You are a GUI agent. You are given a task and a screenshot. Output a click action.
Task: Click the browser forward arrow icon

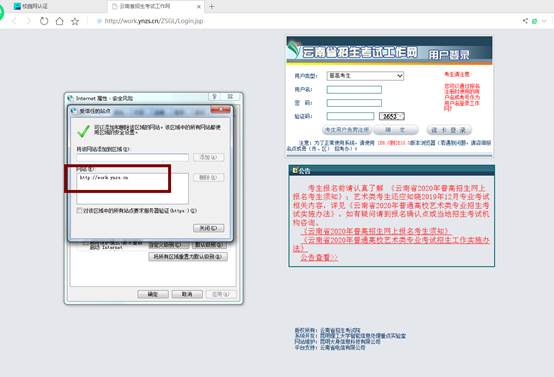[29, 21]
